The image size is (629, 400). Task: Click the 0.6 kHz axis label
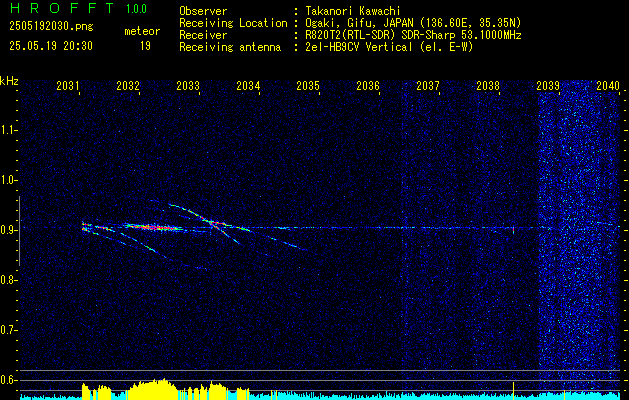coord(8,380)
